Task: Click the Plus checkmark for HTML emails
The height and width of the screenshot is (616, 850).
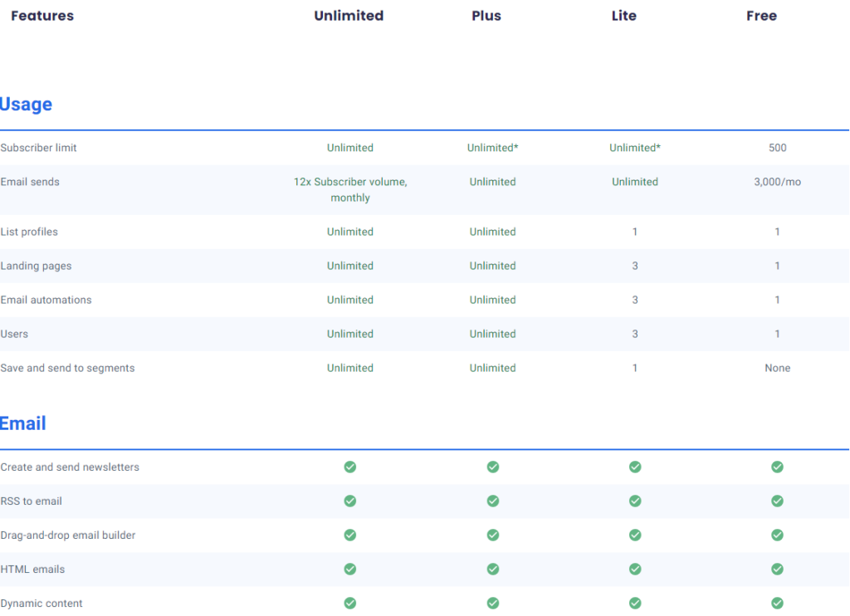Action: coord(493,569)
